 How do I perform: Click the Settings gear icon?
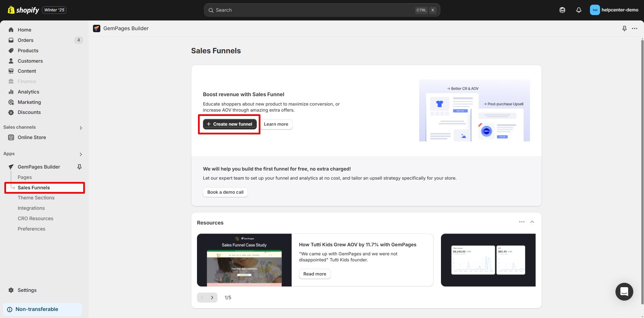pos(10,290)
